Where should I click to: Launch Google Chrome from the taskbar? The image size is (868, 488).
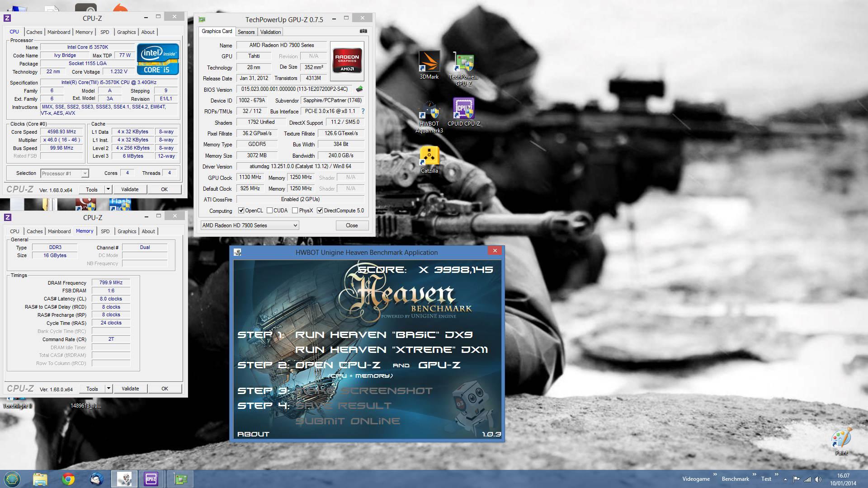[68, 479]
